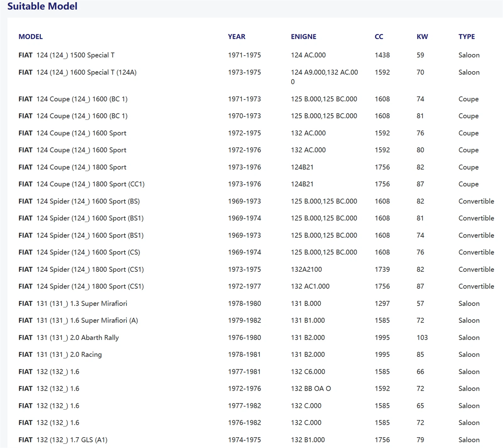The image size is (503, 448).
Task: Click KW value '59'
Action: [420, 55]
